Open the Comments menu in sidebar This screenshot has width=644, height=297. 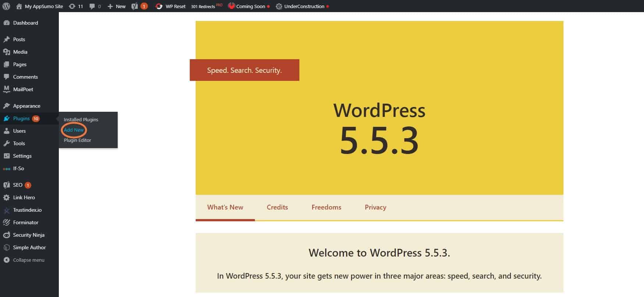pos(29,77)
